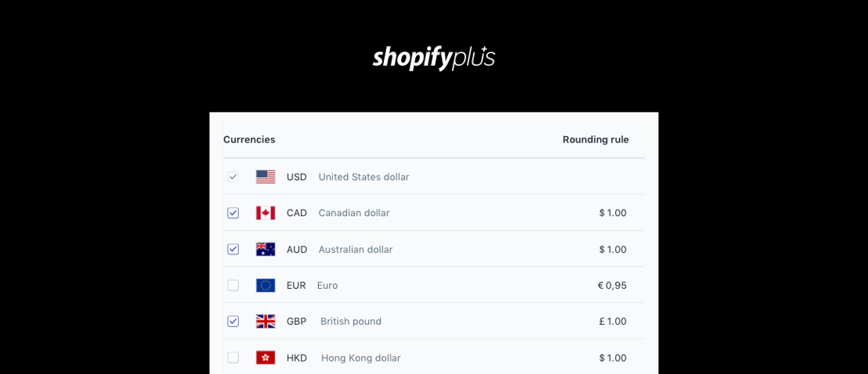Screen dimensions: 868x374
Task: Enable the EUR currency checkbox
Action: tap(233, 286)
